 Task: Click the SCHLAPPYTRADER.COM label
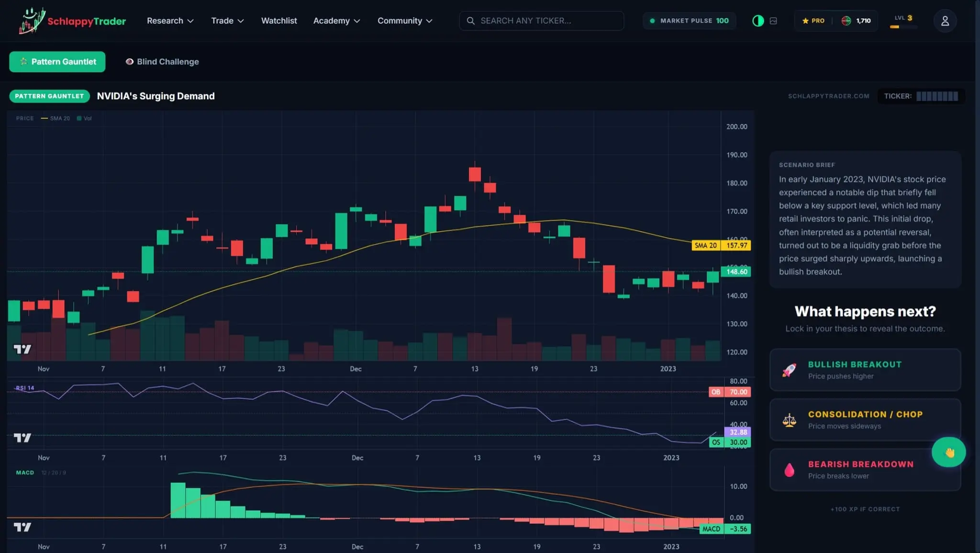[x=828, y=96]
